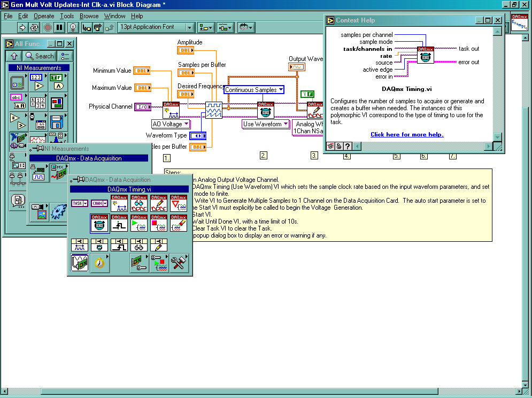Open the Numeric subpalette
This screenshot has width=532, height=398.
(x=37, y=82)
